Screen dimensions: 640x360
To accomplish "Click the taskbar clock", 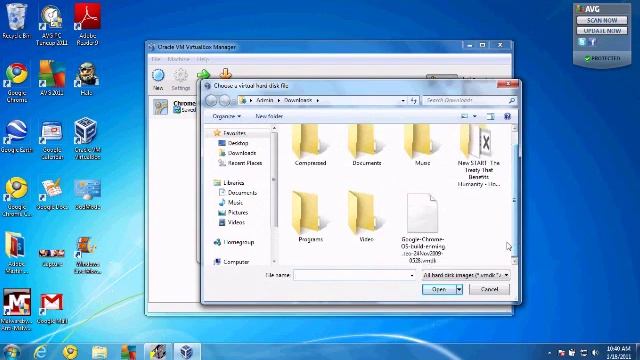I will (619, 352).
